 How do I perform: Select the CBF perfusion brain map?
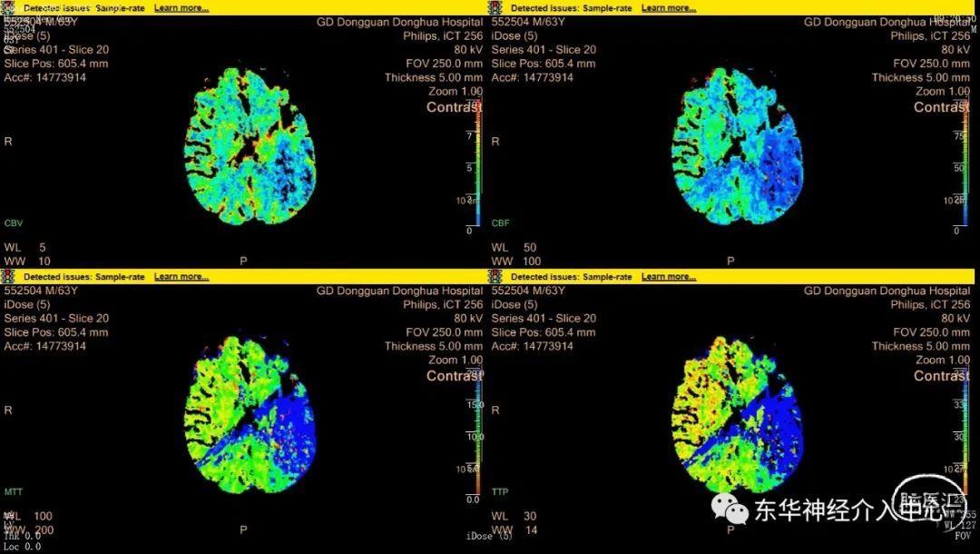point(738,147)
